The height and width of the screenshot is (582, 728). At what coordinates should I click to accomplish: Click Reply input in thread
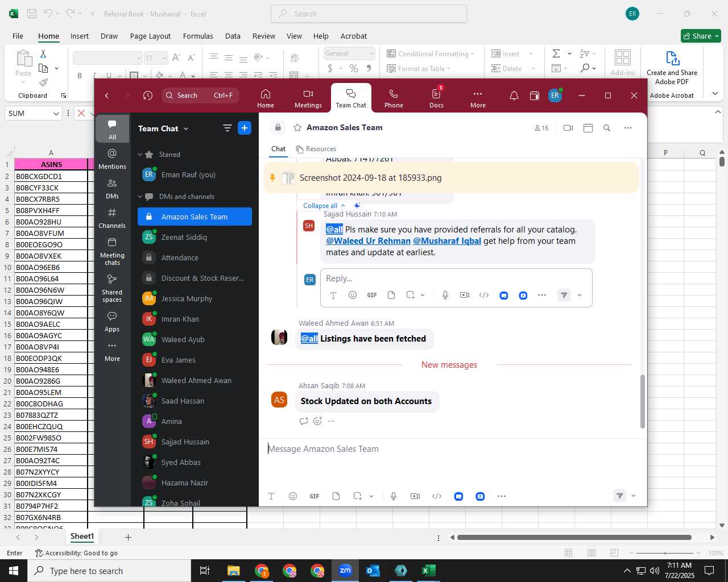[x=455, y=278]
